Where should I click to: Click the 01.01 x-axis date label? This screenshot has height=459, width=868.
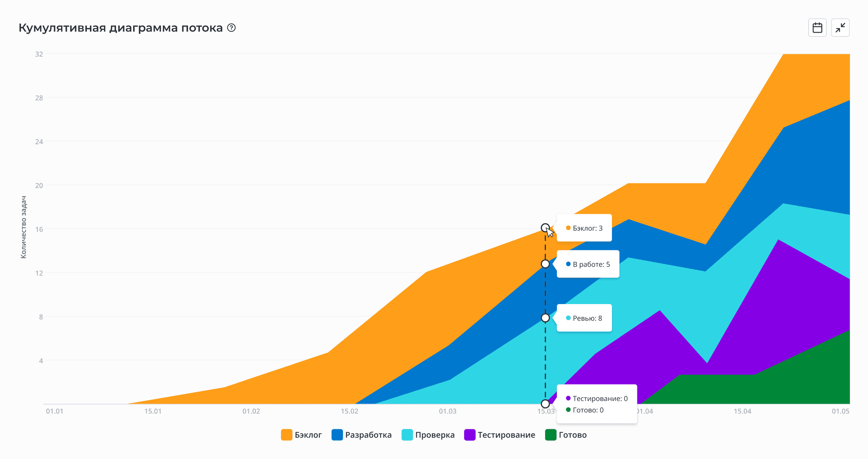pos(55,411)
